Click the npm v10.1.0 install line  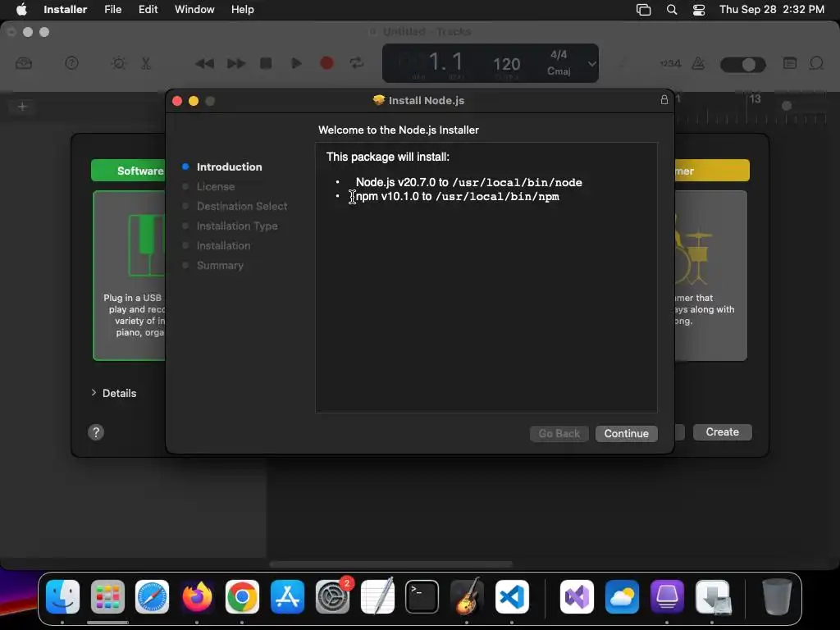(x=458, y=197)
